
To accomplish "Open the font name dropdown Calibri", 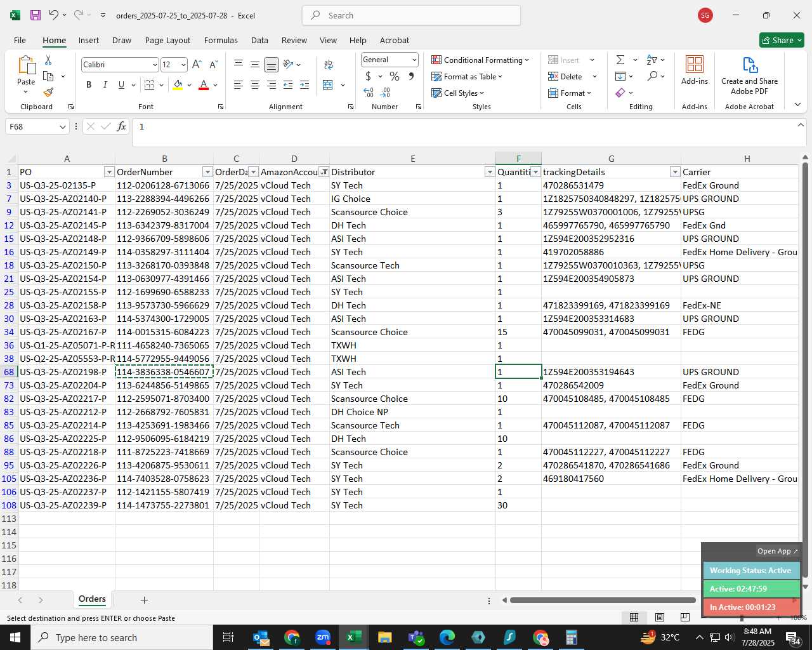I will click(x=154, y=65).
